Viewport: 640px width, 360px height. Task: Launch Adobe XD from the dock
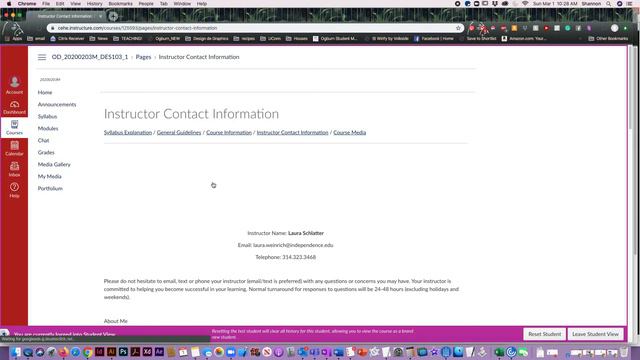[x=147, y=352]
